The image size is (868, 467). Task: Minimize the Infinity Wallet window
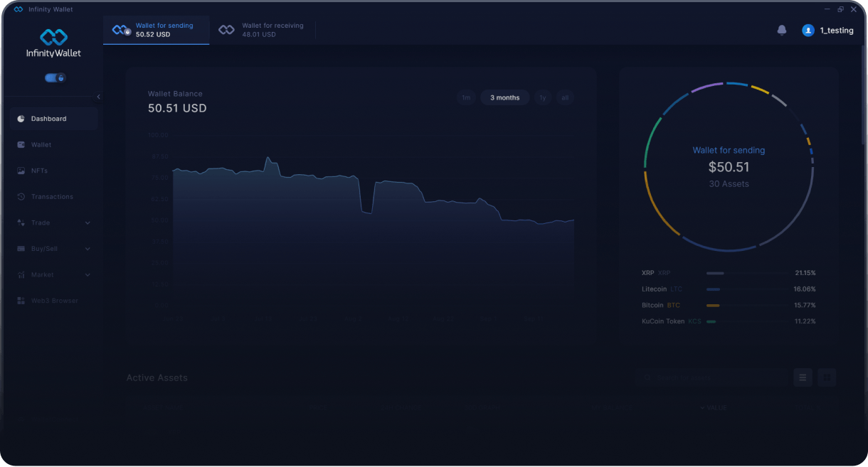point(827,9)
